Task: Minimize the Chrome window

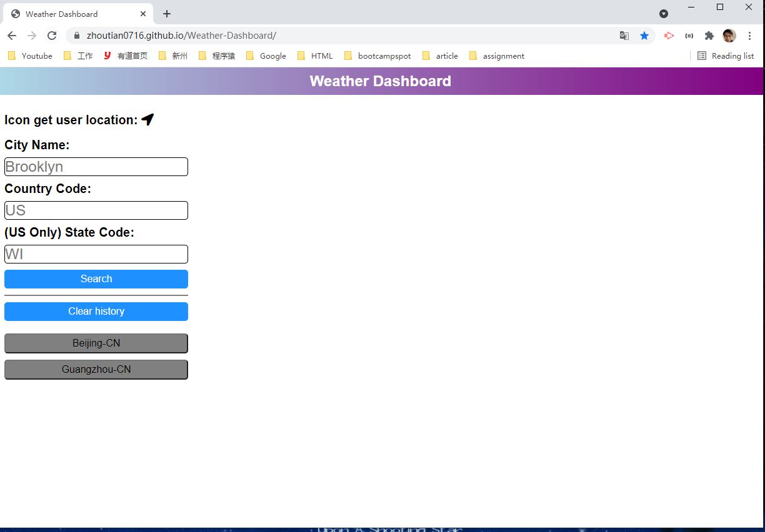Action: [x=691, y=7]
